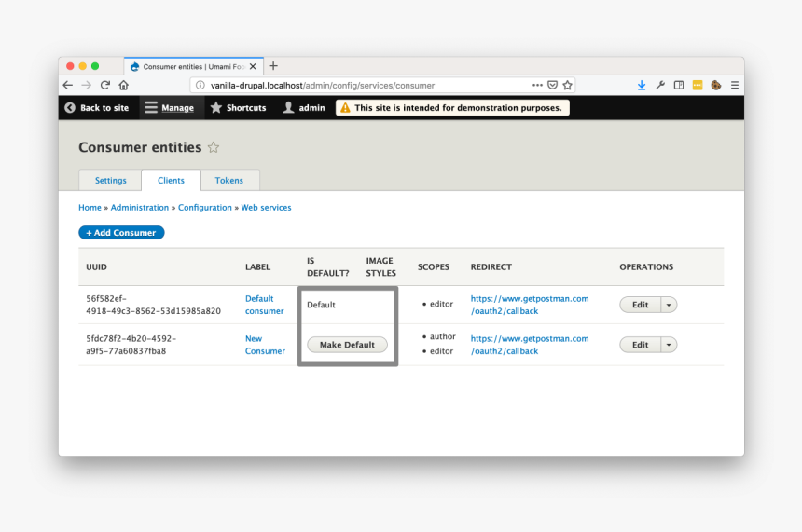This screenshot has width=802, height=532.
Task: Select the Consumer entities browser tab
Action: tap(193, 66)
